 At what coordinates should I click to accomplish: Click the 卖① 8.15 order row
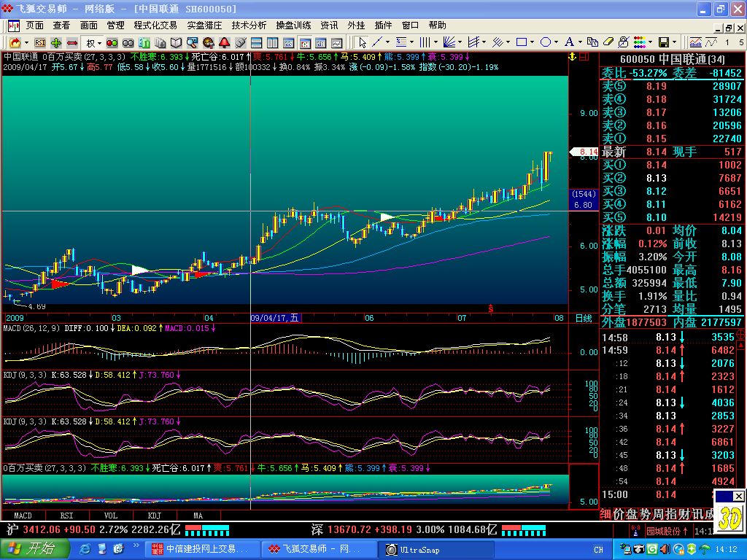click(672, 139)
